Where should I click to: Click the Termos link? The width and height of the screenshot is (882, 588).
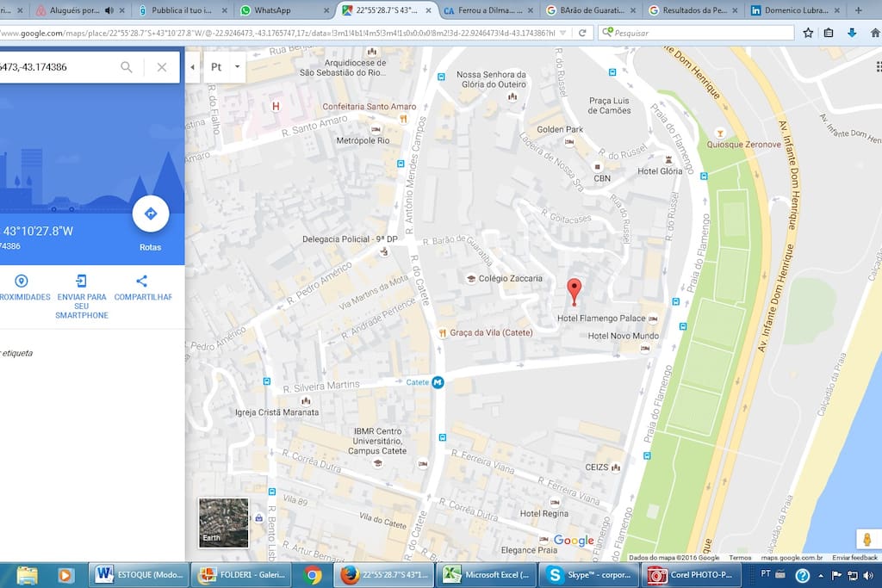point(740,558)
